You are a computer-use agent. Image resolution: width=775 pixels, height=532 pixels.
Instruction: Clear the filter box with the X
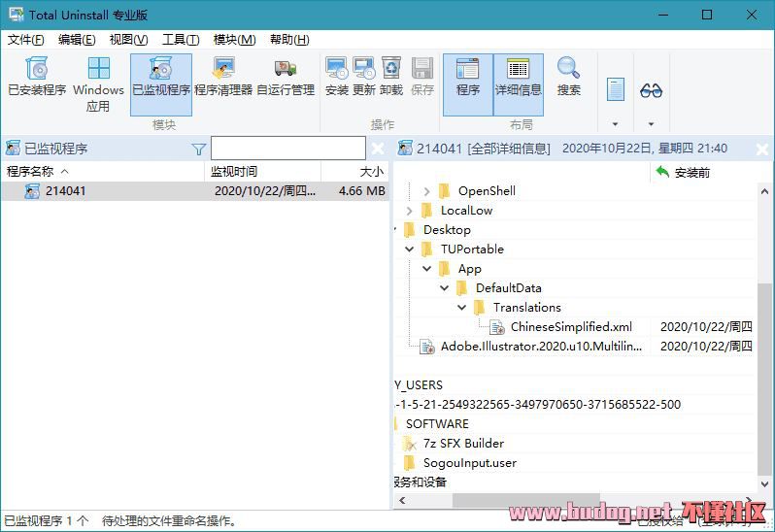tap(378, 149)
